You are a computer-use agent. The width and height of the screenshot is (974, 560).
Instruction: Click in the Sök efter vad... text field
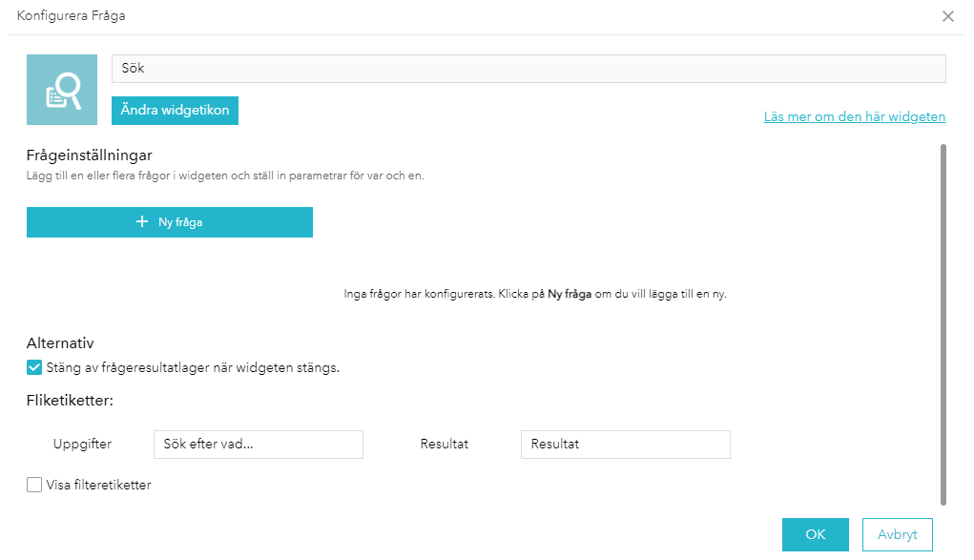click(x=259, y=445)
